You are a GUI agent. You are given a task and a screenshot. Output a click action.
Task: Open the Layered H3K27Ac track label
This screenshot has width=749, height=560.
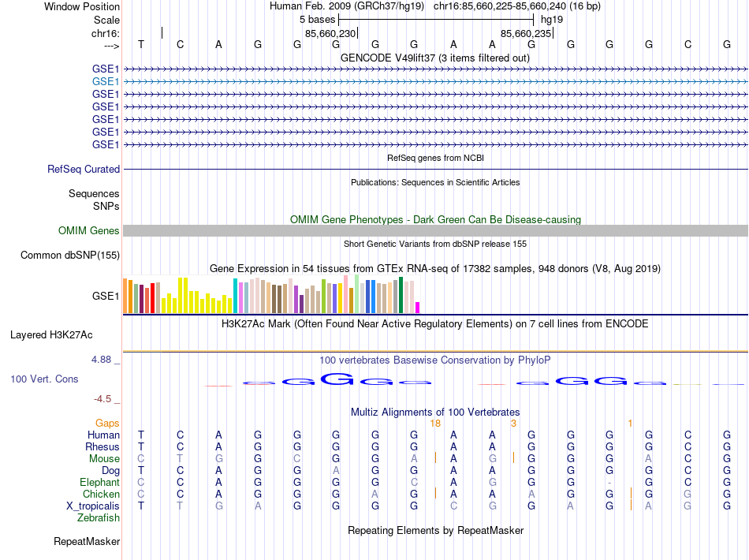click(51, 335)
